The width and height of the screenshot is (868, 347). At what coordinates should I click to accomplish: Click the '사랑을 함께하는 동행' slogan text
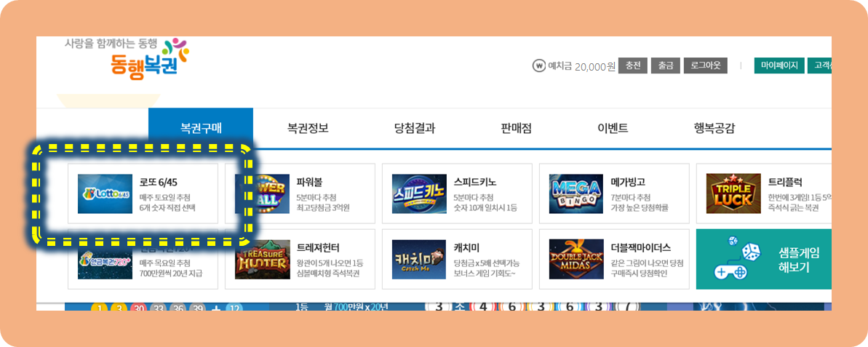click(111, 43)
